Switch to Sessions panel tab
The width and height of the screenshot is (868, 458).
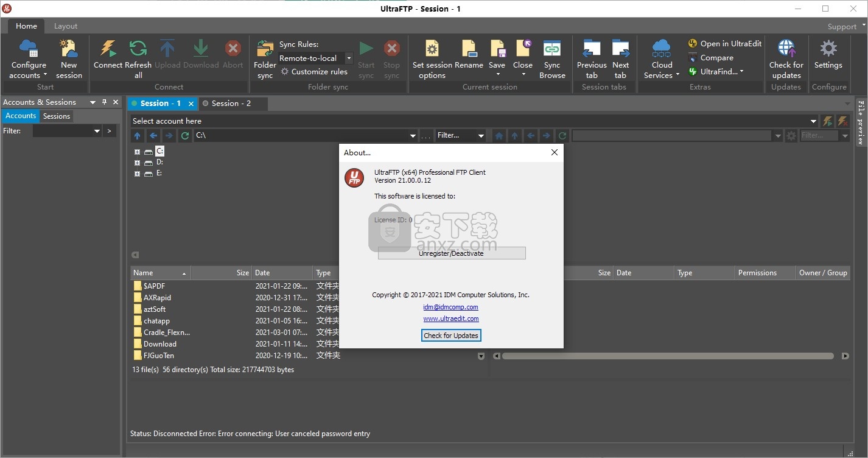(x=57, y=116)
